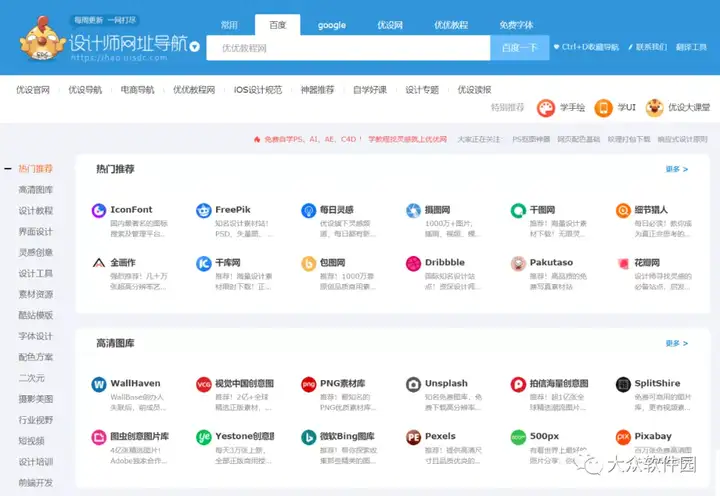Expand dropdown arrow beside 设计师网址导航 title
The image size is (720, 496).
tap(195, 46)
